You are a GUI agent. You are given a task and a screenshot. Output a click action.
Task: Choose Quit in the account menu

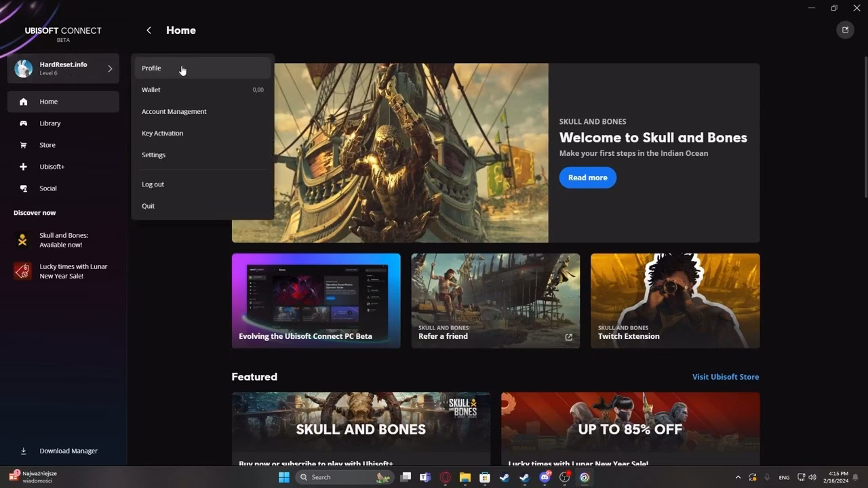tap(202, 206)
